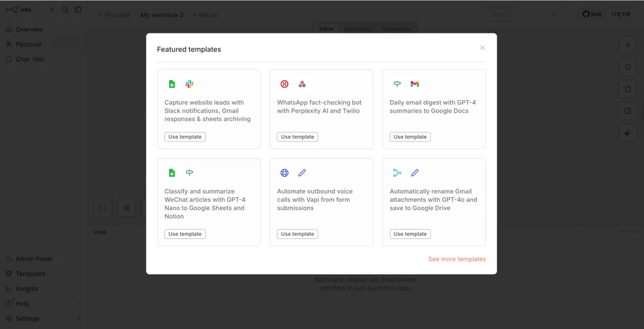The height and width of the screenshot is (329, 644).
Task: Use the WhatsApp fact-checking bot template
Action: (297, 137)
